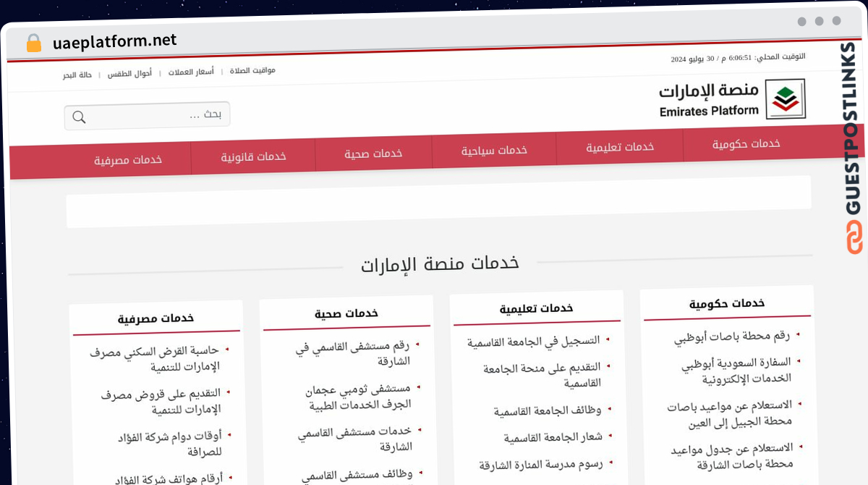Open خدمات سياحية in the red menu
This screenshot has width=868, height=485.
(x=494, y=151)
